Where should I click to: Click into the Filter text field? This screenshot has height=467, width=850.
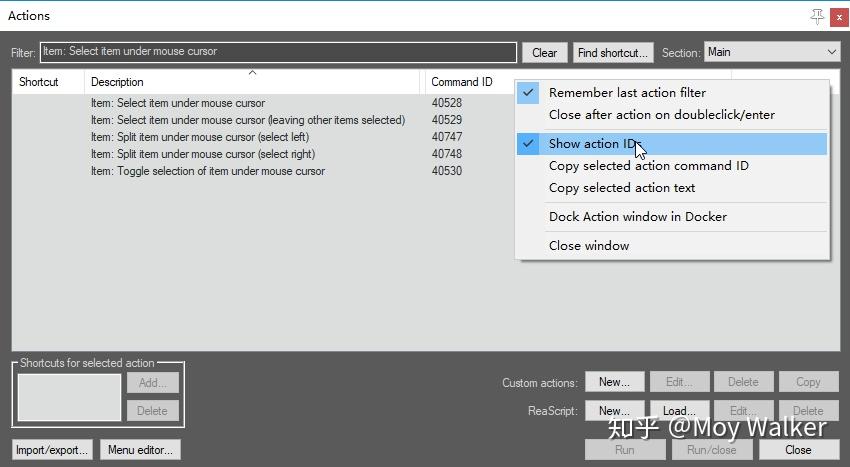pos(278,52)
